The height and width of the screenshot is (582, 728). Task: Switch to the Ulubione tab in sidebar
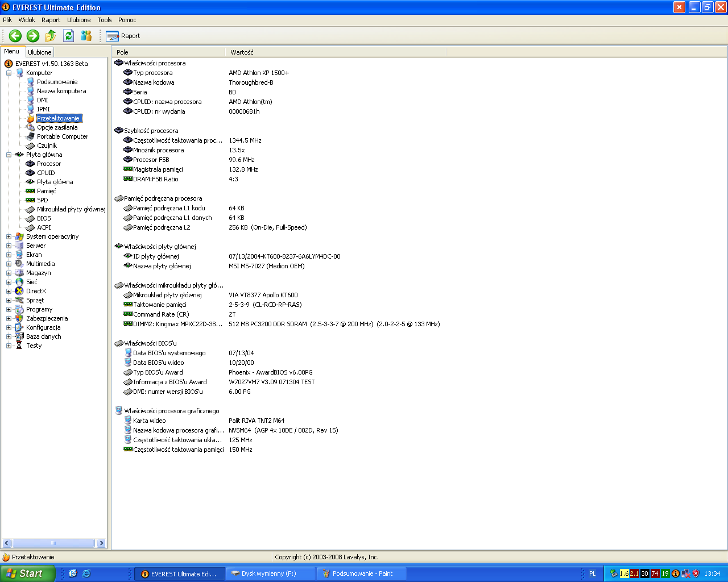(40, 52)
